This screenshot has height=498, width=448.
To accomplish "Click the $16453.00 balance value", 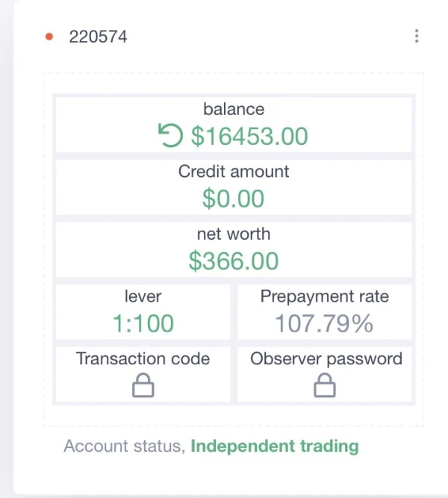I will pos(249,136).
